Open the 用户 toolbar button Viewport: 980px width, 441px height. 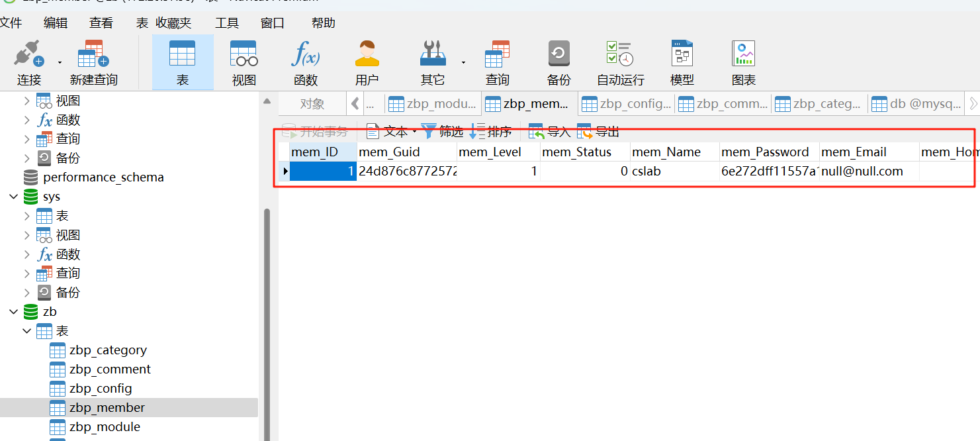[x=367, y=63]
